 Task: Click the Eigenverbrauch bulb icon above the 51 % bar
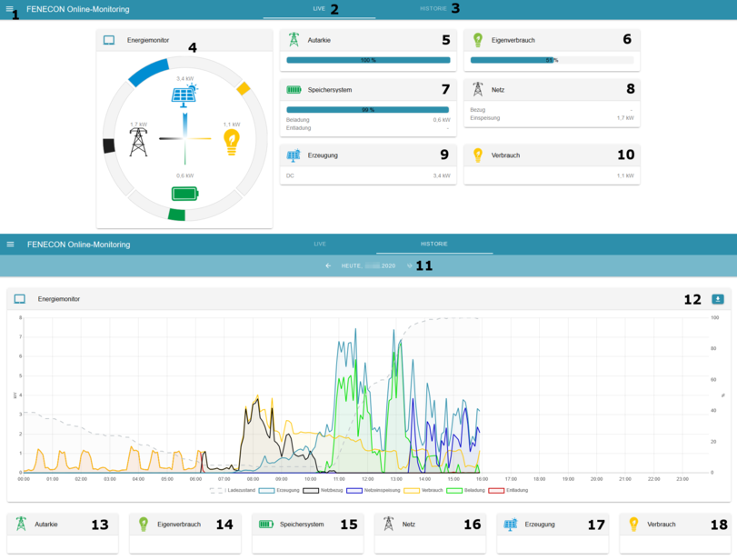click(477, 40)
